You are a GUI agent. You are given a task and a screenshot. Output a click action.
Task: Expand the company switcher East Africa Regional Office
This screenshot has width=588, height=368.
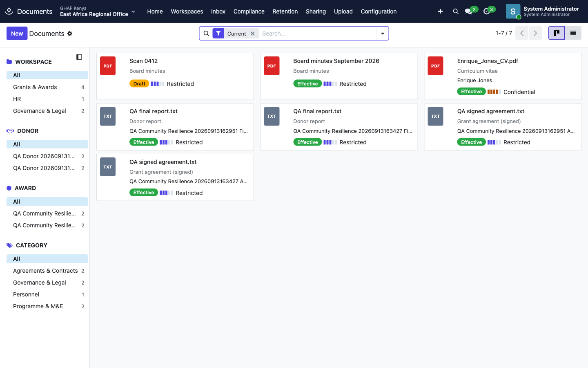coord(97,11)
